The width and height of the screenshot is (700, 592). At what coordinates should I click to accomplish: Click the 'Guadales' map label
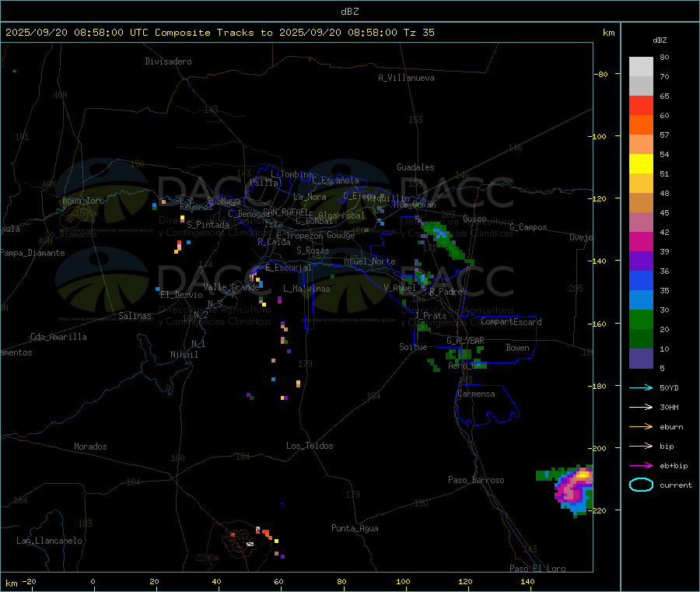point(415,167)
